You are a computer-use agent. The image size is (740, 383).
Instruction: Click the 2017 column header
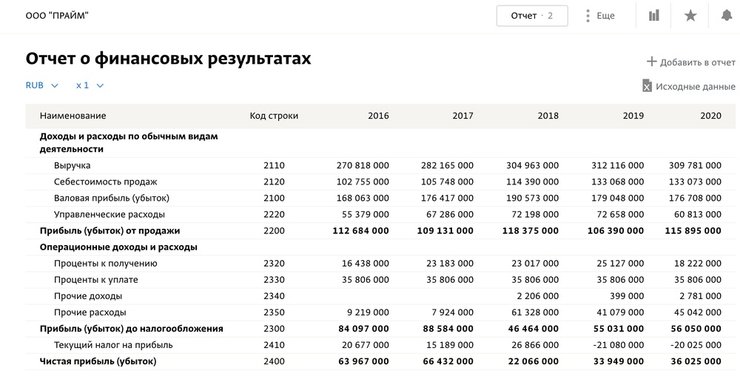point(463,116)
